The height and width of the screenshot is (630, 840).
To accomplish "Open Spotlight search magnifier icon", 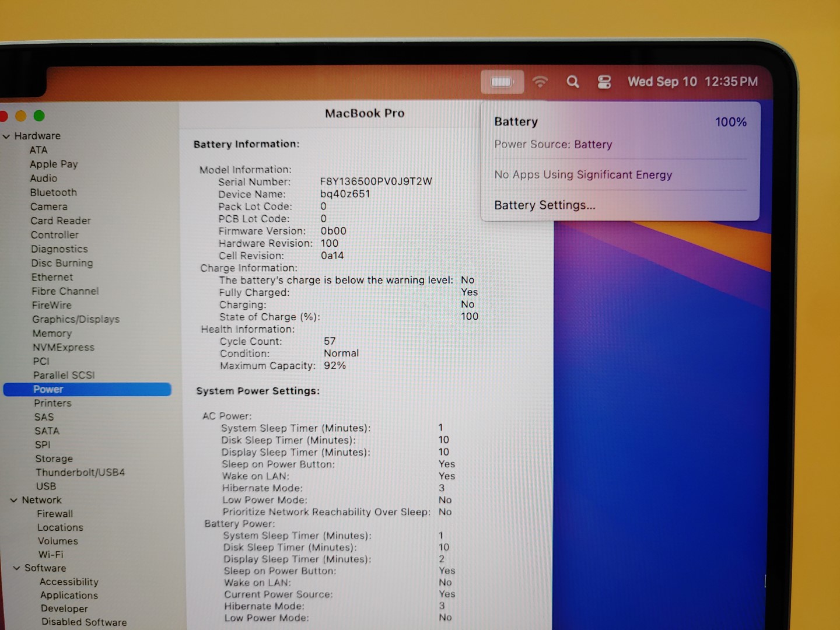I will coord(573,82).
